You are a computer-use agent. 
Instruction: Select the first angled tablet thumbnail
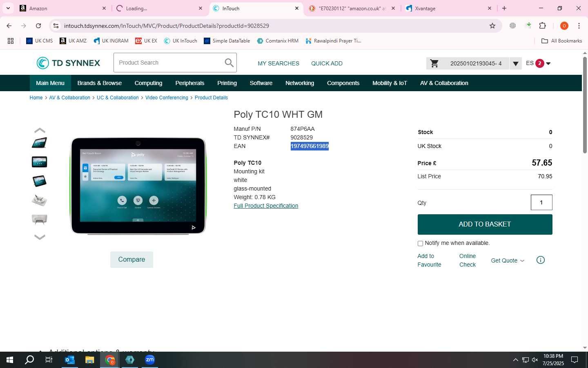coord(40,143)
